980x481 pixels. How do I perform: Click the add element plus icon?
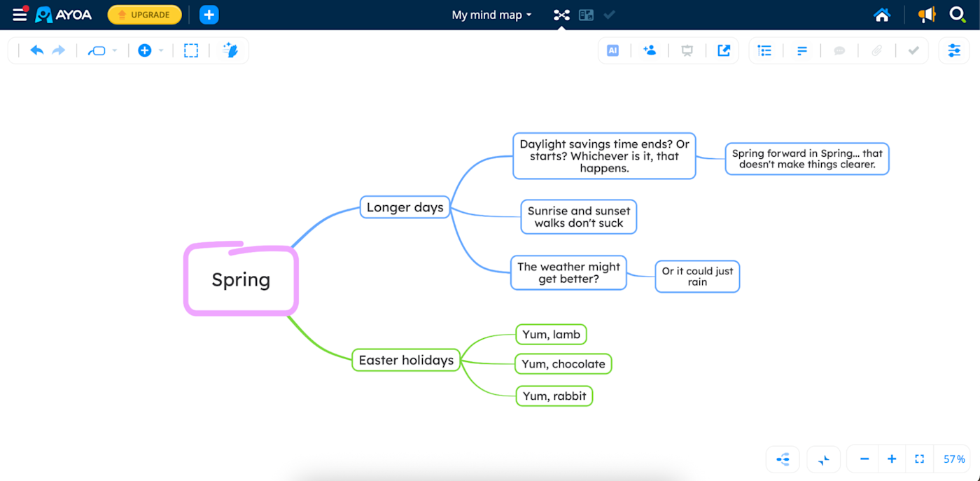[x=144, y=50]
